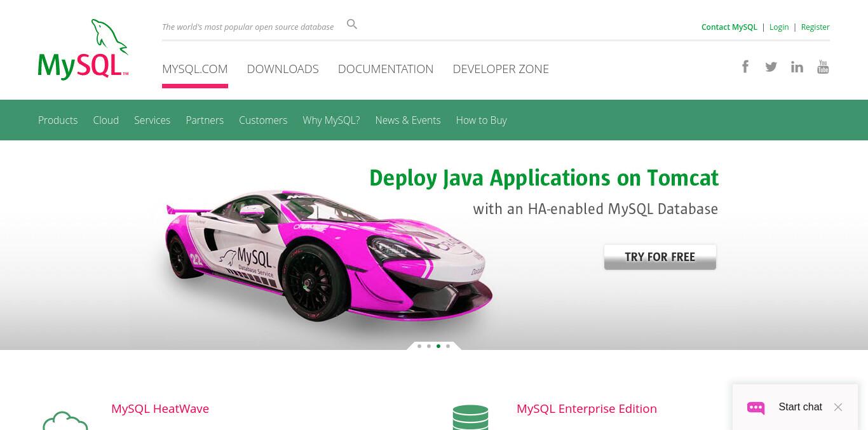Screen dimensions: 868x430
Task: Open the MySQL LinkedIn icon
Action: [x=797, y=67]
